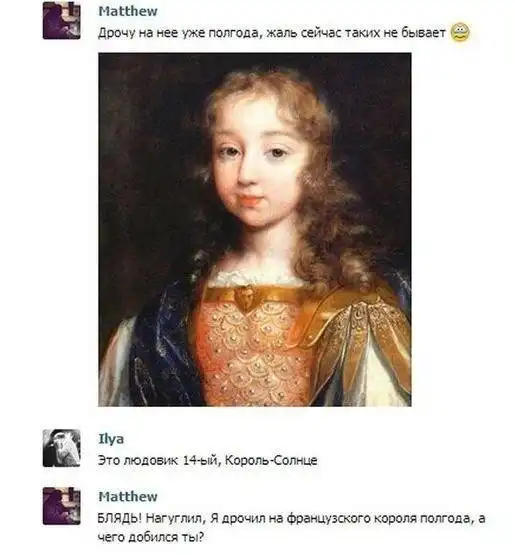
Task: Click the first message text ending in 'не бывает'
Action: (x=271, y=33)
